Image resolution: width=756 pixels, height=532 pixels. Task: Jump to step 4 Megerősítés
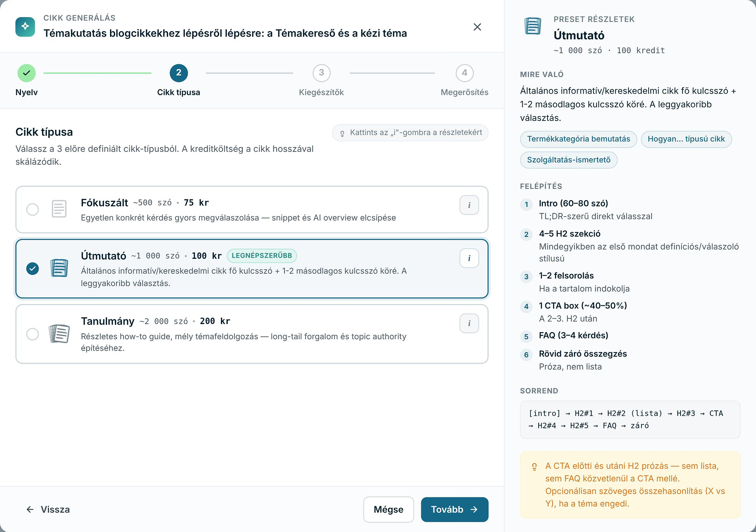[x=464, y=73]
